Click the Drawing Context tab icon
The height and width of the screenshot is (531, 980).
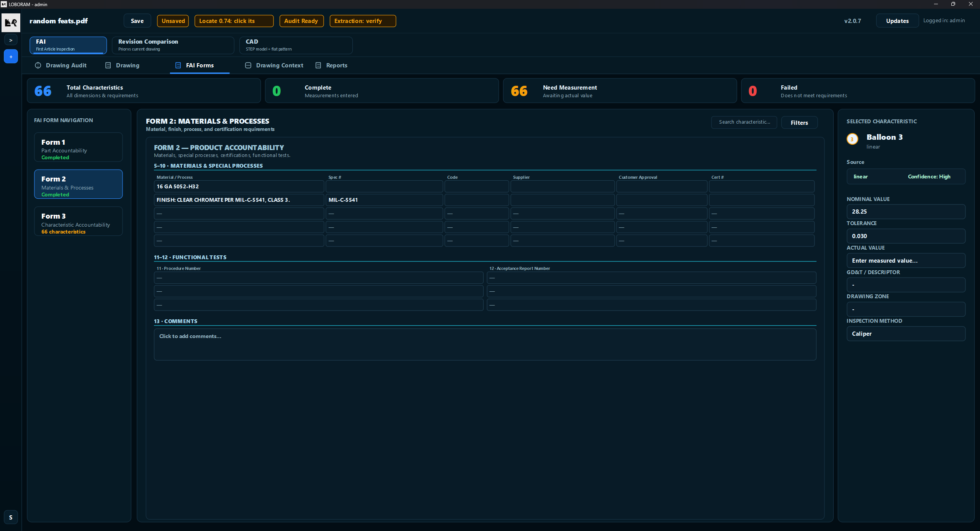click(x=248, y=65)
